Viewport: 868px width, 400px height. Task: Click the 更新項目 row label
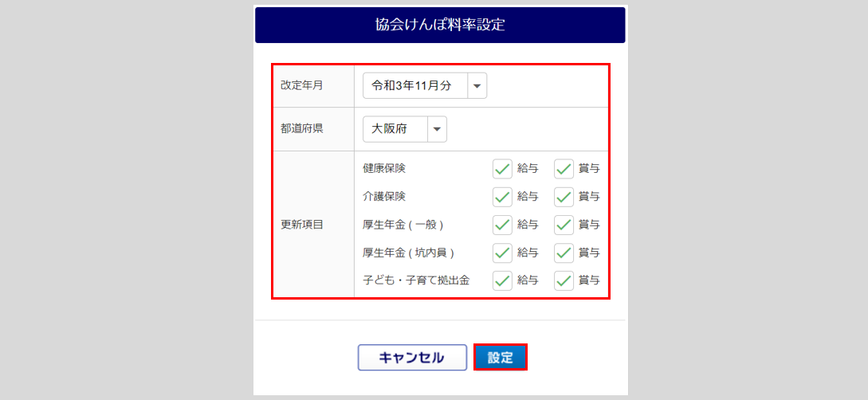pyautogui.click(x=302, y=225)
